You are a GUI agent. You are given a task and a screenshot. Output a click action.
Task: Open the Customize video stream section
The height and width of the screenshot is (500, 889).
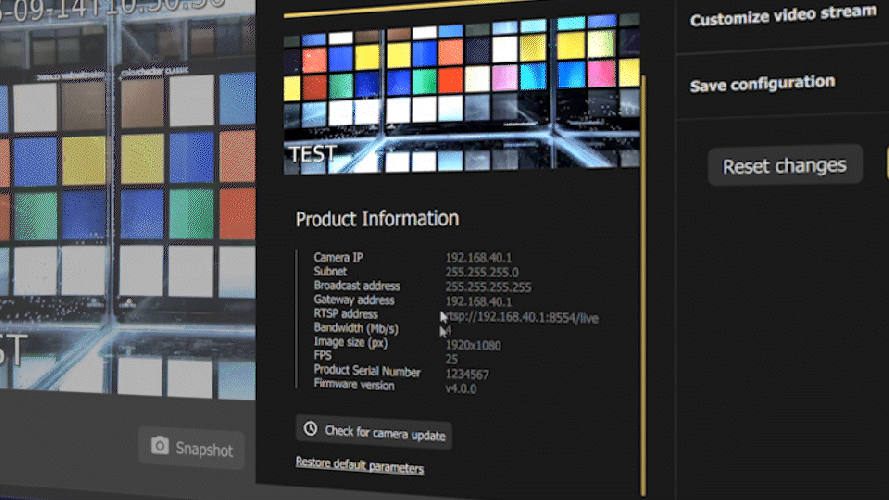[x=782, y=16]
